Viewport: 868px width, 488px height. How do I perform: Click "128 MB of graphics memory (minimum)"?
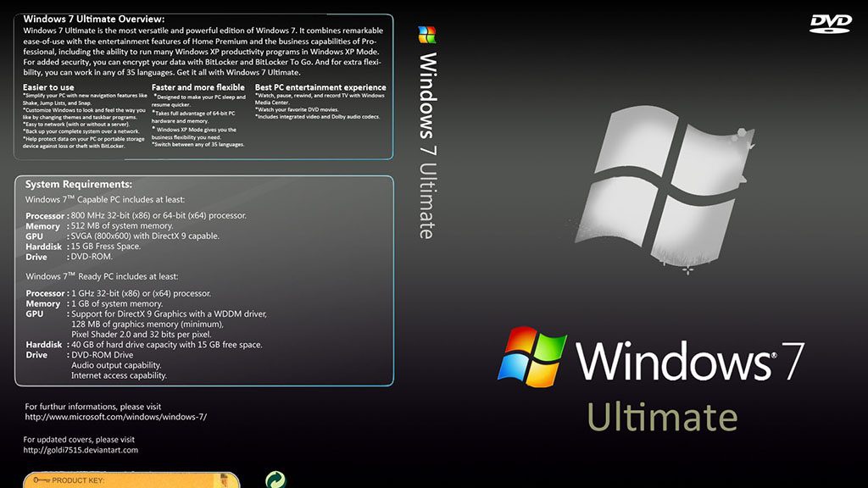[147, 324]
